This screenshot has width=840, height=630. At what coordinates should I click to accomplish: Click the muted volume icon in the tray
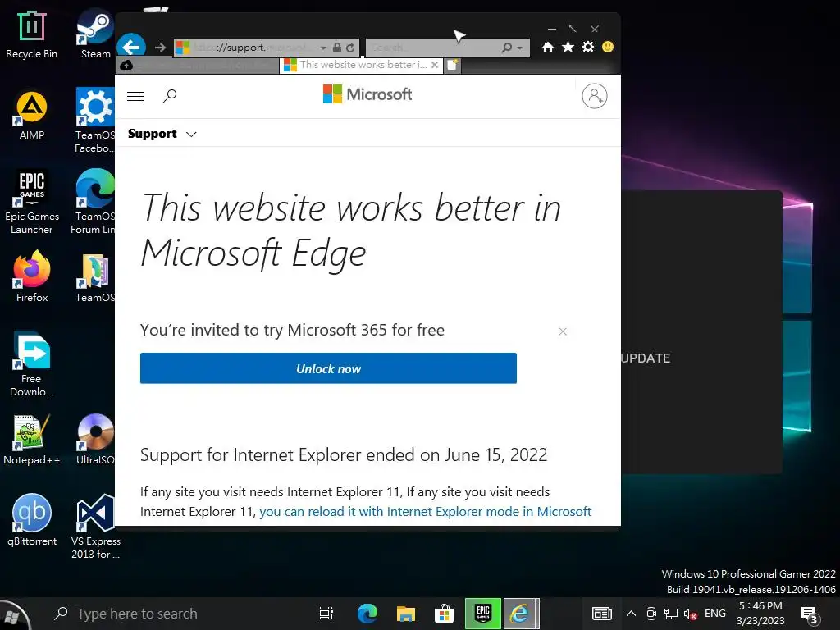coord(691,614)
